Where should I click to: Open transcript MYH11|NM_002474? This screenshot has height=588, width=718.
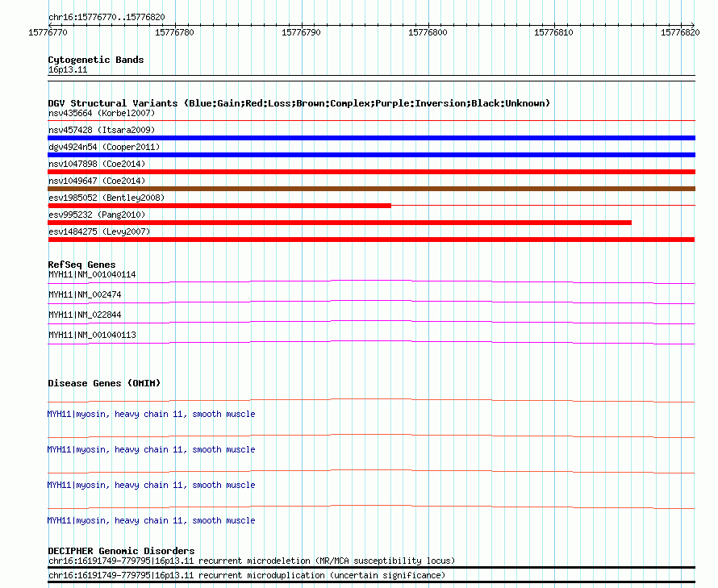[85, 295]
